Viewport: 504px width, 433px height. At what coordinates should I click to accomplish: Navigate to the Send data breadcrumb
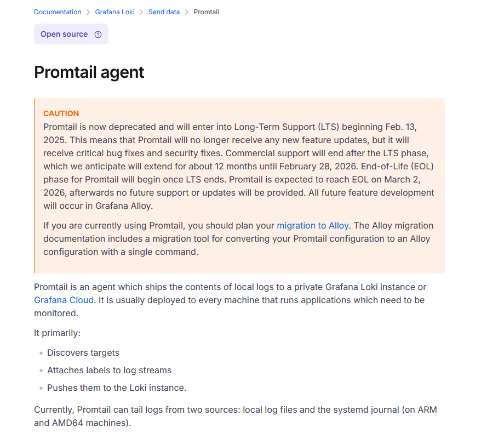pos(164,12)
